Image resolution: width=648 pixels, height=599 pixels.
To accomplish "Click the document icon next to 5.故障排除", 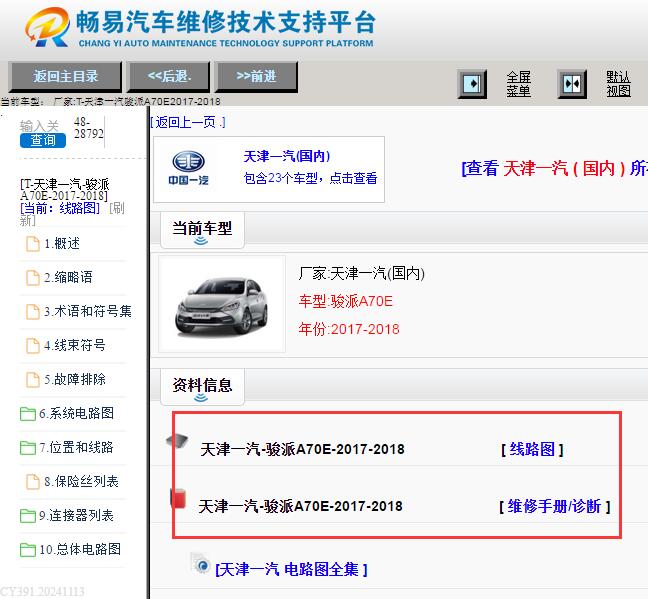I will point(33,379).
